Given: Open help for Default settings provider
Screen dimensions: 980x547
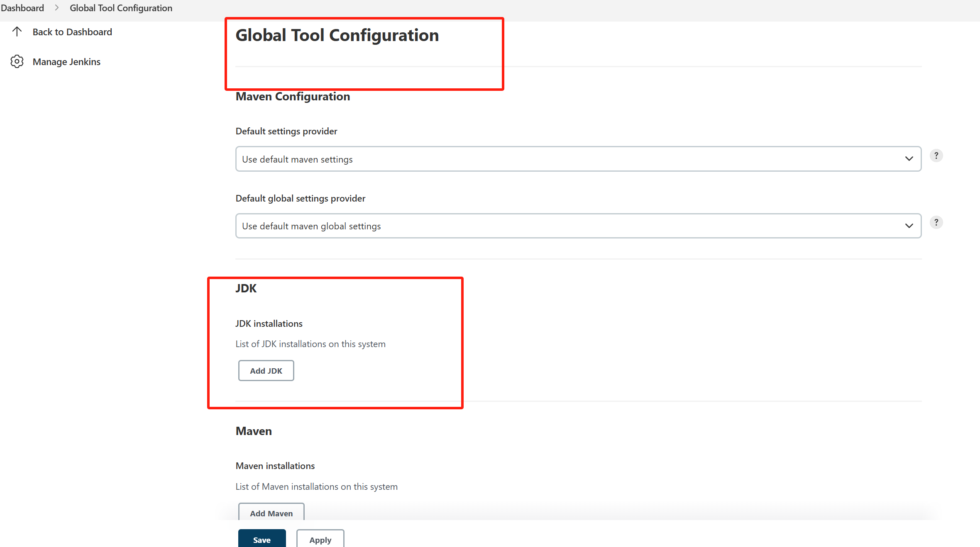Looking at the screenshot, I should (936, 156).
